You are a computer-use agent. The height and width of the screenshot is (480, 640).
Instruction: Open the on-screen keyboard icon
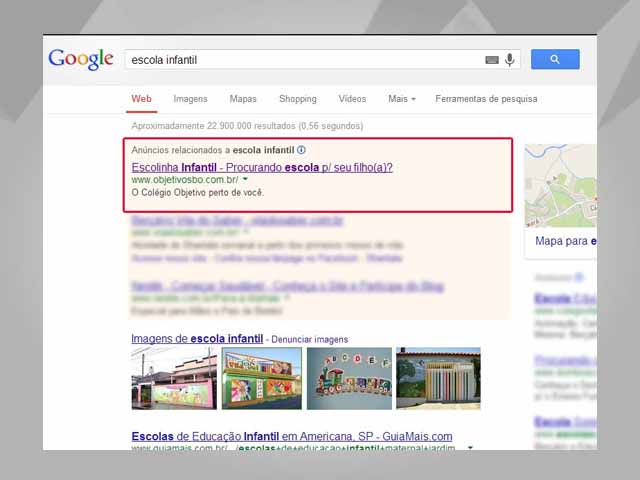492,60
